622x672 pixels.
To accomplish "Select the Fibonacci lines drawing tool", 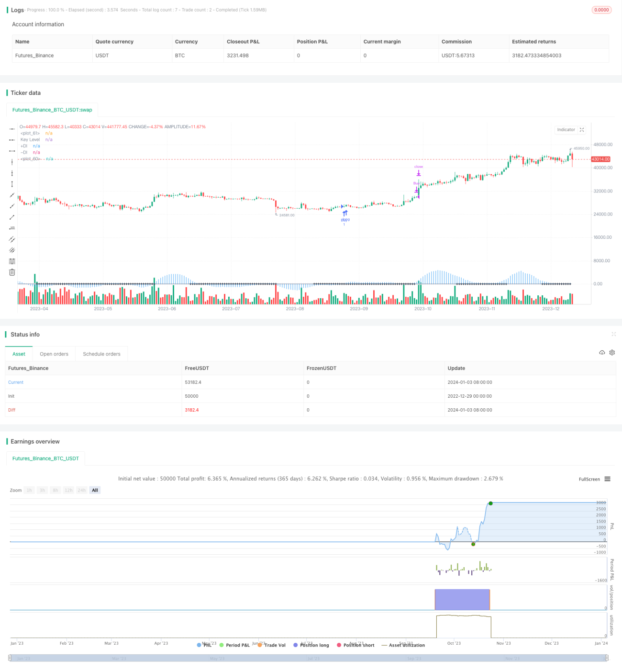I will (12, 261).
